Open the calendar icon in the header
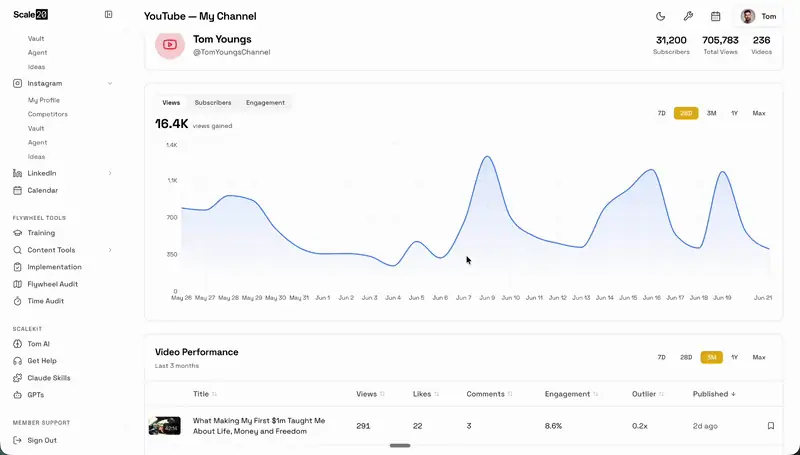 (715, 16)
